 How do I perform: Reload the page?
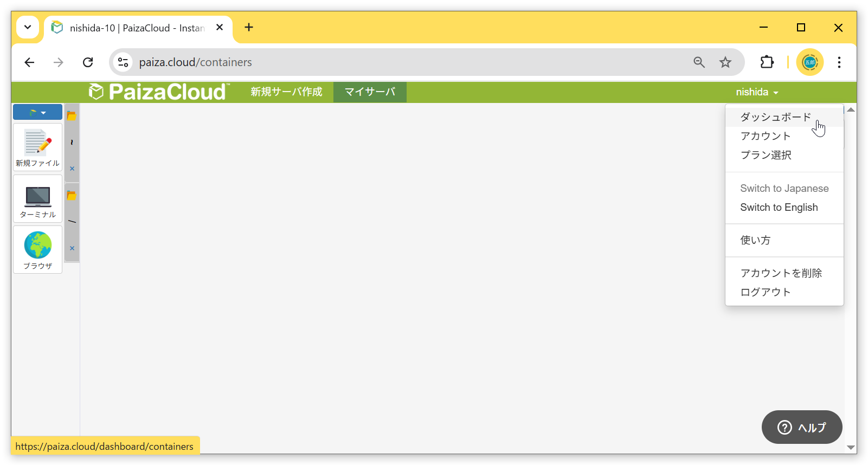pyautogui.click(x=88, y=62)
